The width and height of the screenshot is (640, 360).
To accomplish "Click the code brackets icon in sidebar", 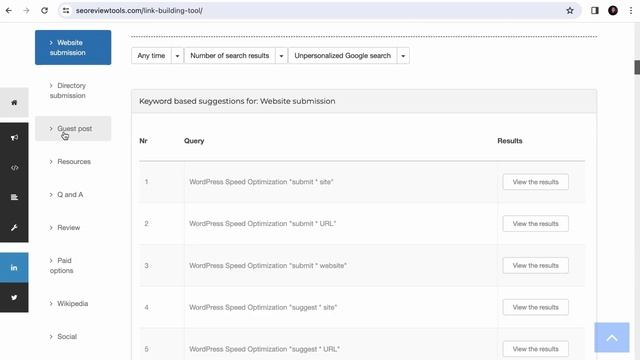I will click(14, 168).
